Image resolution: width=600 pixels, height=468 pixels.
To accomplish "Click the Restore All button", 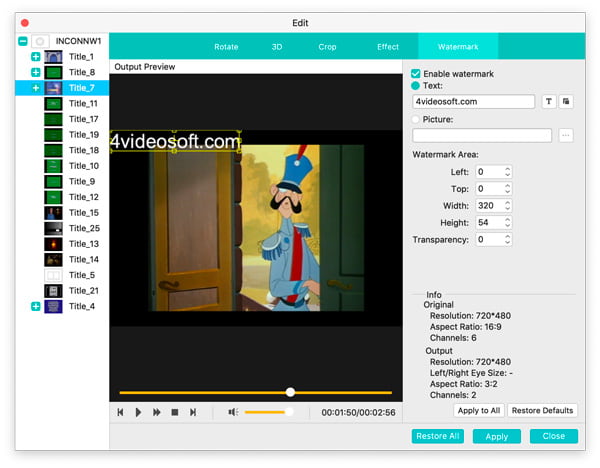I will point(438,436).
